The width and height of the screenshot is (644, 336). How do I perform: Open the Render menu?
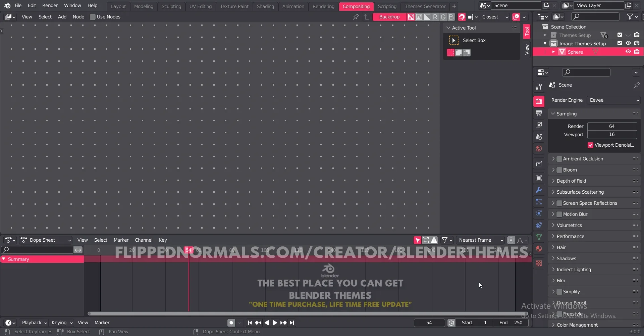pyautogui.click(x=50, y=5)
